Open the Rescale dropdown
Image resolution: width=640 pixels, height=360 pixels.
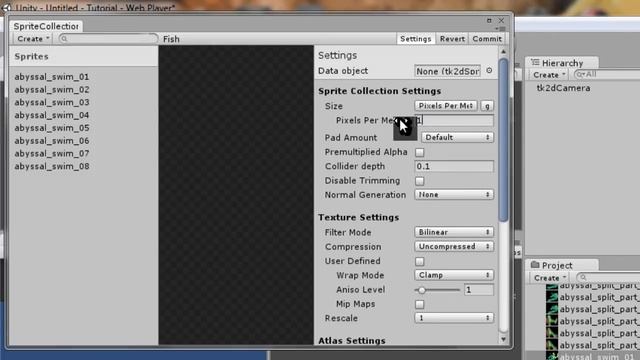pyautogui.click(x=454, y=318)
